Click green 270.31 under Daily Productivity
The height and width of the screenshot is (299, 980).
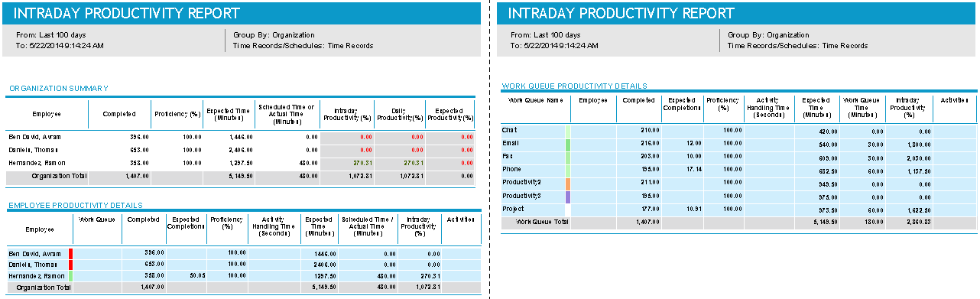click(x=413, y=163)
